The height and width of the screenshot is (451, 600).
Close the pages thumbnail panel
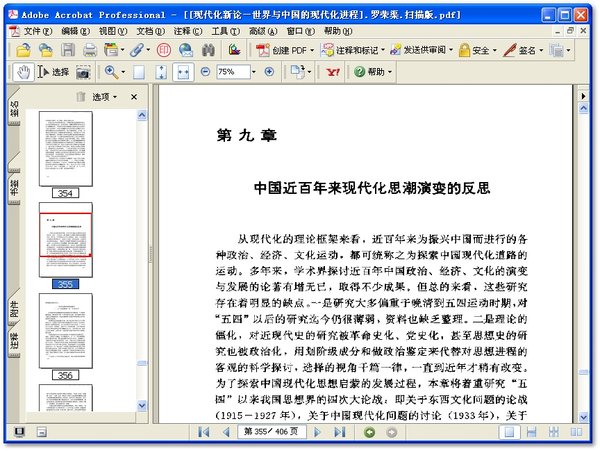tap(134, 97)
